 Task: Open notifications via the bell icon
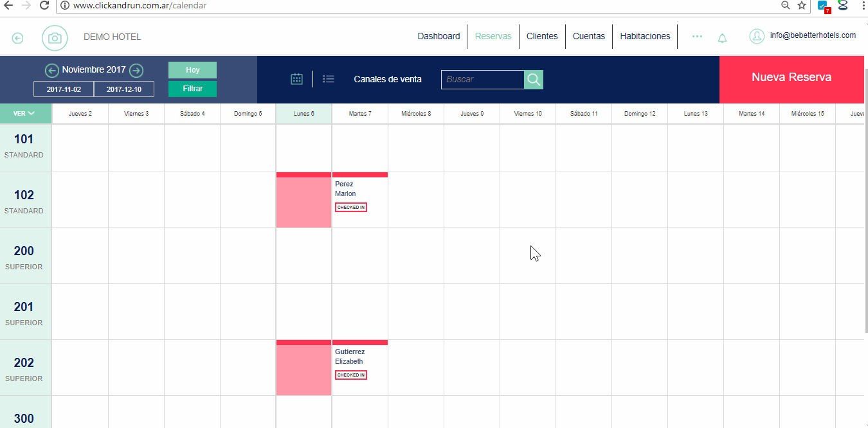point(723,38)
